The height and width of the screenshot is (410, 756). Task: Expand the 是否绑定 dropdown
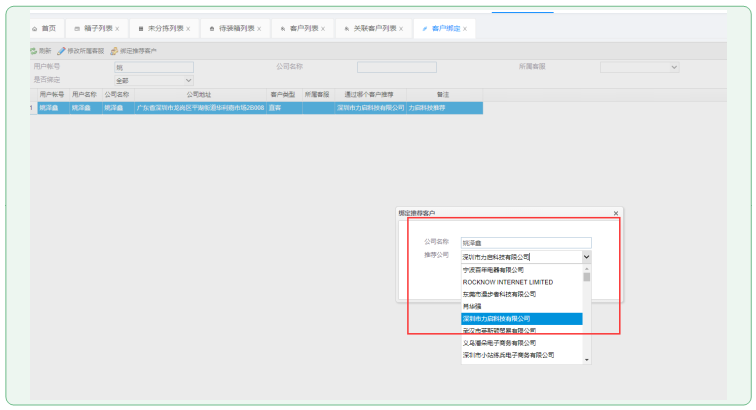pos(187,80)
